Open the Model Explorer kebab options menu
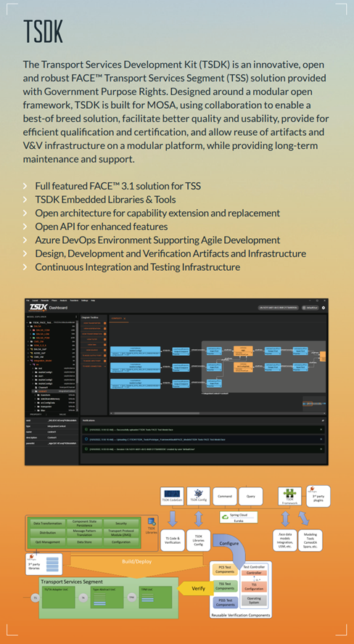Screen dimensions: 354x644 tap(76, 317)
